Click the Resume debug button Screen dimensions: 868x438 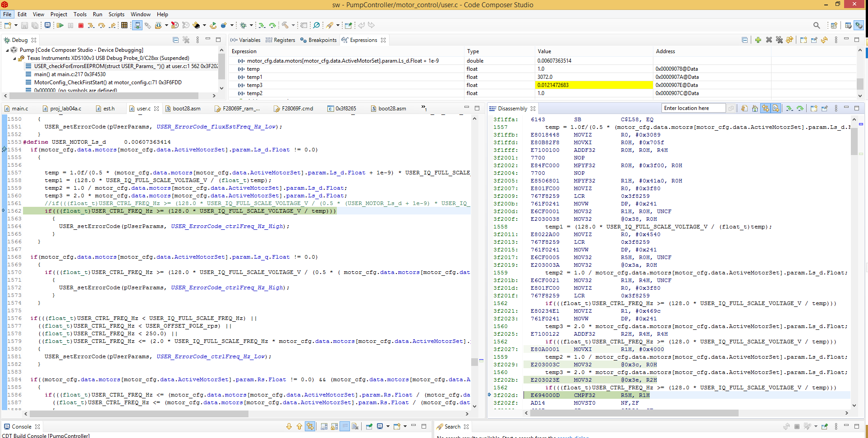point(60,26)
